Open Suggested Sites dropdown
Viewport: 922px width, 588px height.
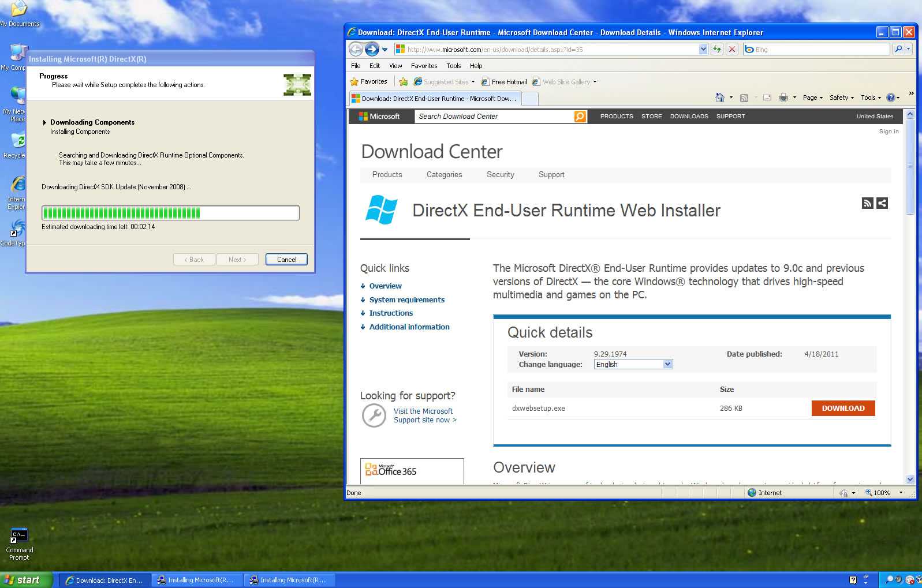(x=444, y=81)
